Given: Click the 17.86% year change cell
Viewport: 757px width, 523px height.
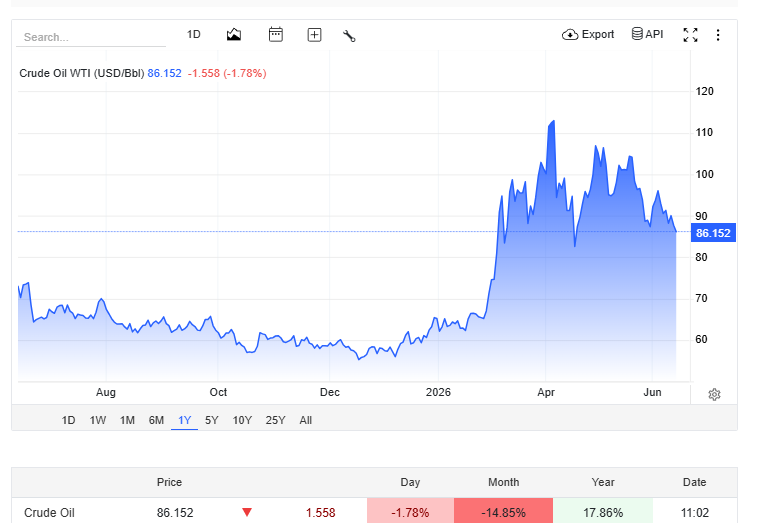Looking at the screenshot, I should tap(603, 512).
